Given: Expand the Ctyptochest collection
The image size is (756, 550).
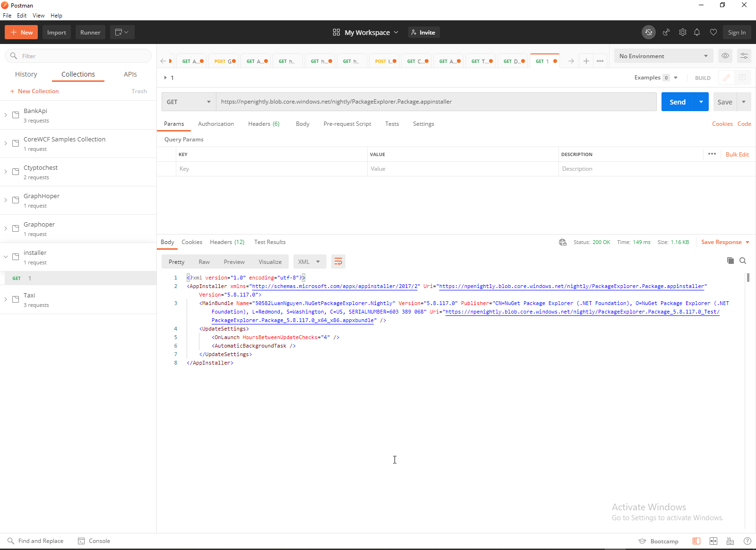Looking at the screenshot, I should (6, 172).
